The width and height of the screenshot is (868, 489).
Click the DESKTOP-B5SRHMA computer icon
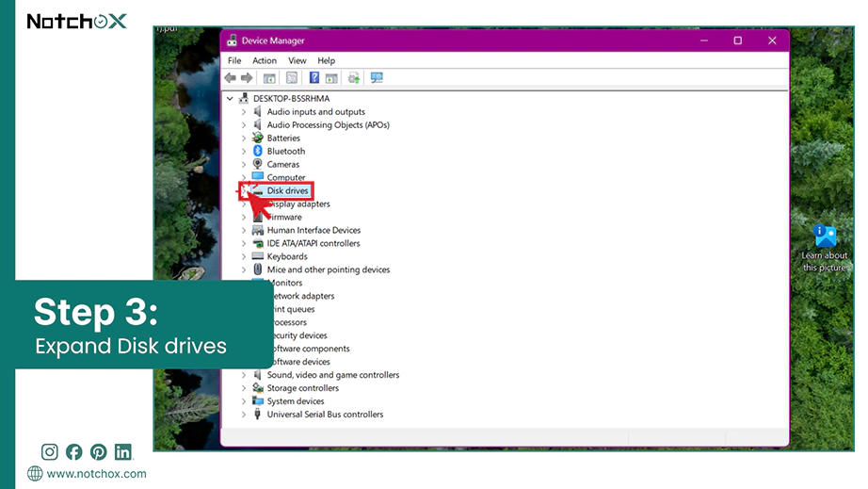[243, 99]
